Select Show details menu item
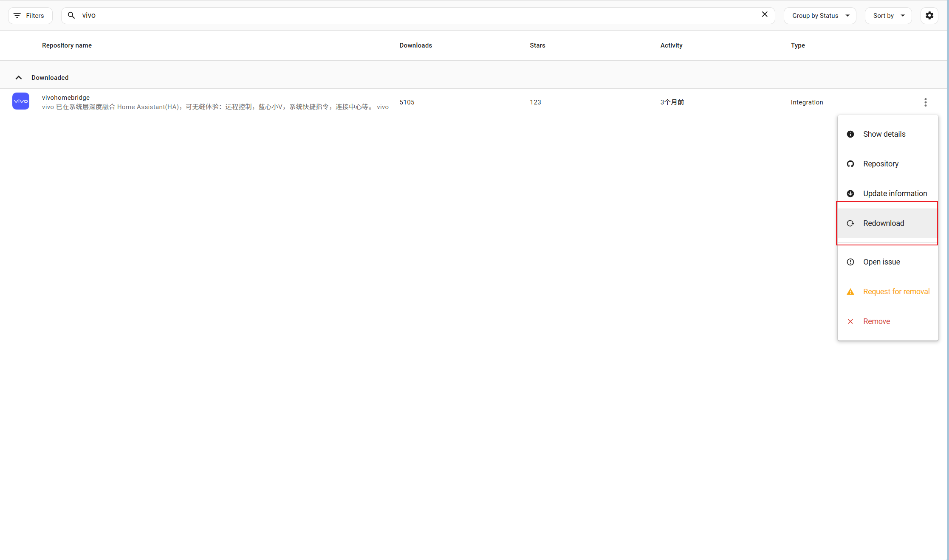Screen dimensions: 949x560 pyautogui.click(x=884, y=134)
